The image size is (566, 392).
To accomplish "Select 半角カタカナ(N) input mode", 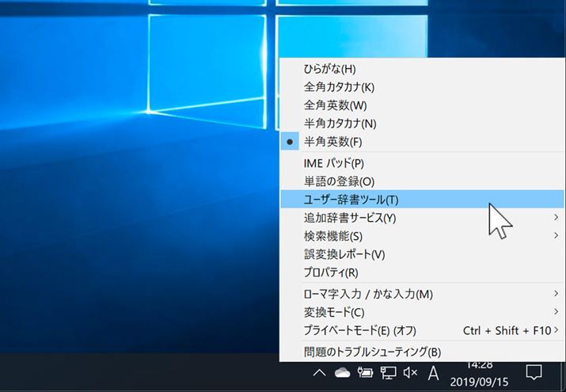I will click(x=422, y=124).
